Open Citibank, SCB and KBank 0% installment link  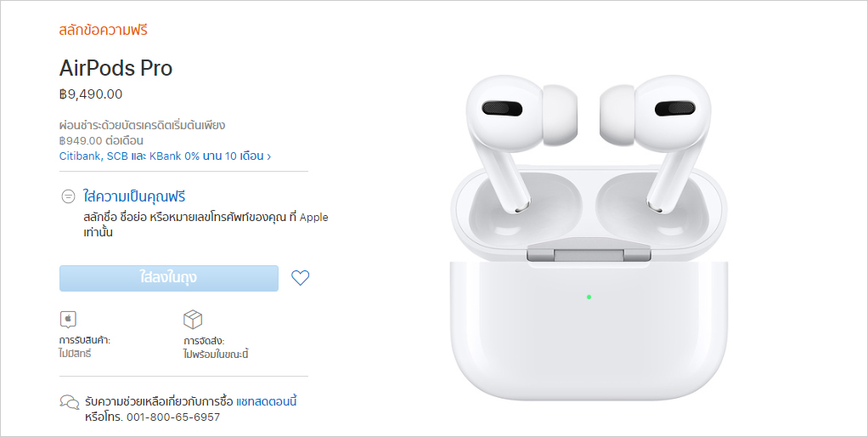[x=161, y=156]
